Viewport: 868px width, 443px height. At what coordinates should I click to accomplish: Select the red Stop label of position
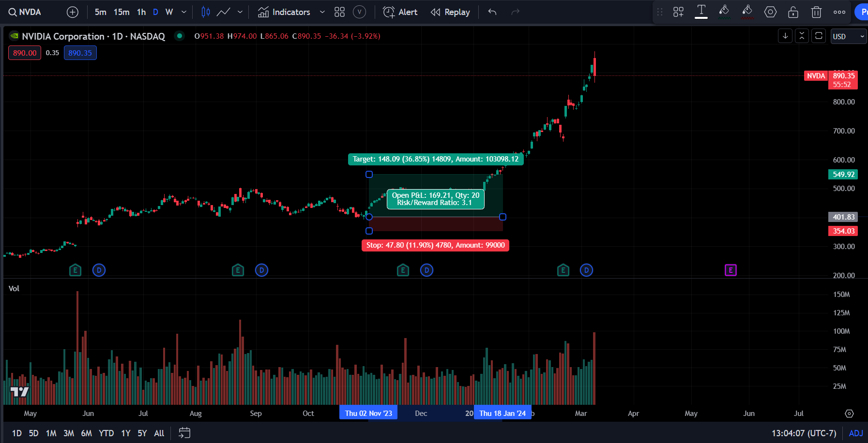click(x=435, y=245)
